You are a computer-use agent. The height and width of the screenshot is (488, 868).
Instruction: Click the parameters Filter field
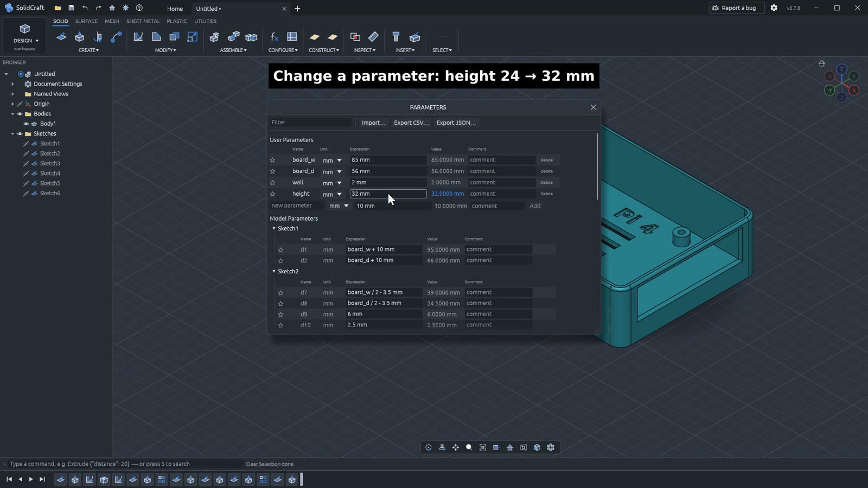point(311,123)
